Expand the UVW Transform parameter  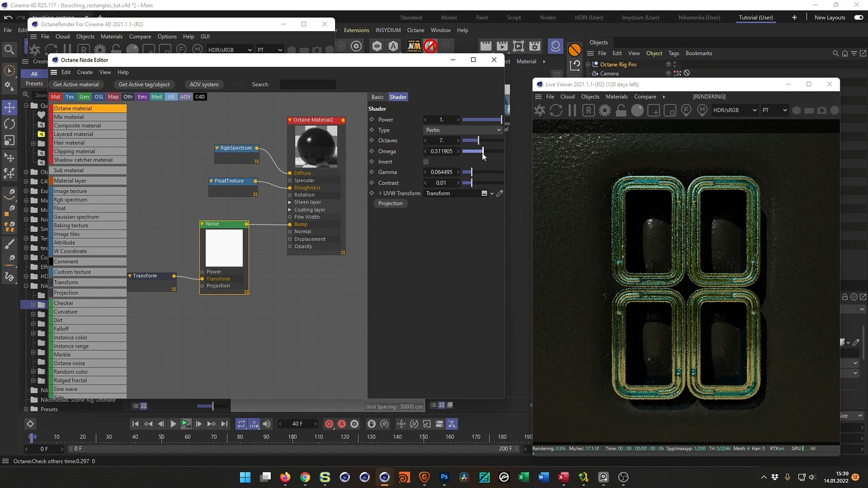point(380,193)
